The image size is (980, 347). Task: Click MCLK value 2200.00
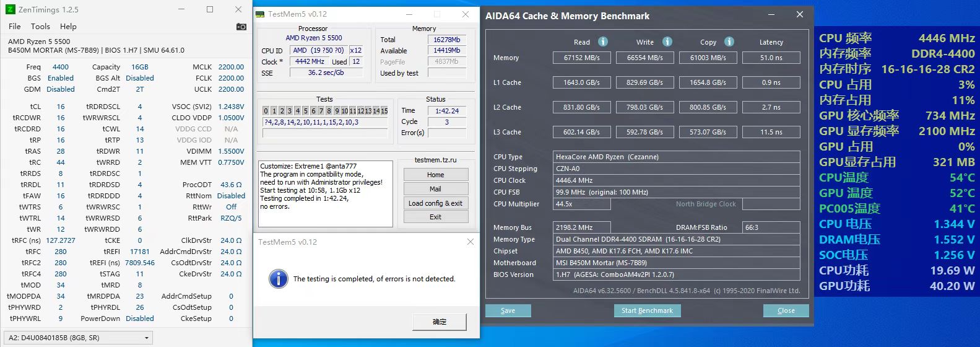pyautogui.click(x=231, y=67)
